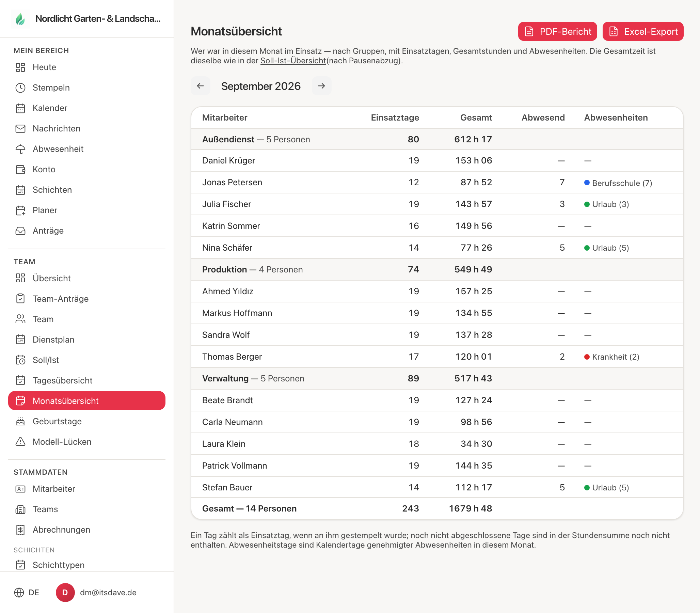Click the red Krankheit (2) dot
Screen dimensions: 700x613
[587, 357]
